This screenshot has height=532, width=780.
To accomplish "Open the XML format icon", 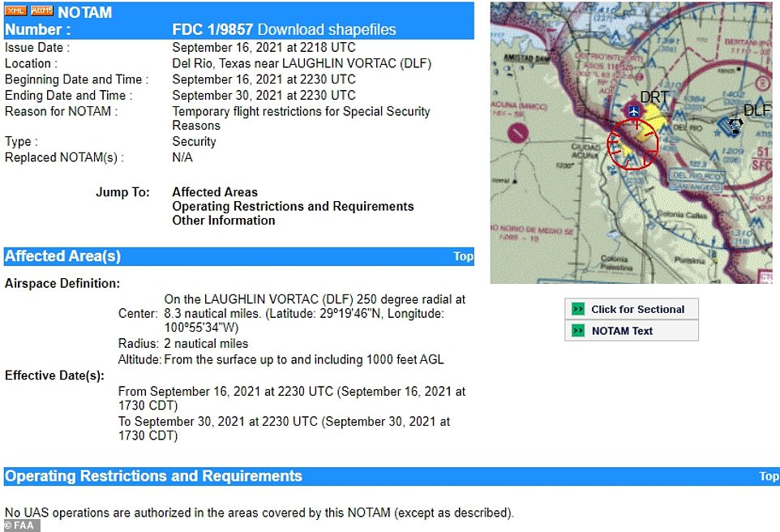I will [15, 10].
